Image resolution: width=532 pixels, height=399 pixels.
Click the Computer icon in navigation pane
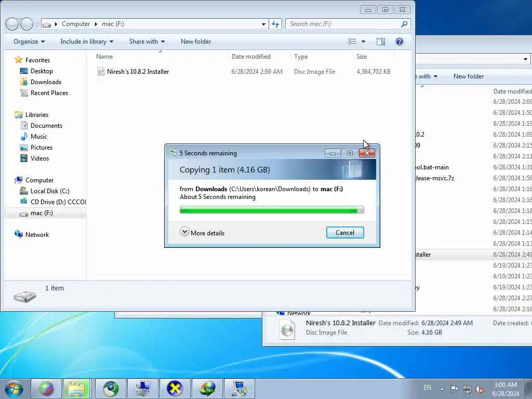(x=19, y=180)
